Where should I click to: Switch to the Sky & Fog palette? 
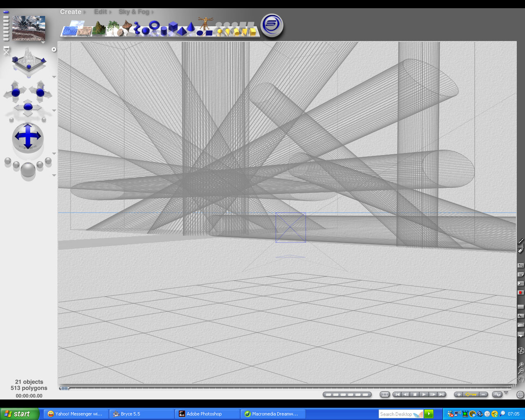point(134,12)
